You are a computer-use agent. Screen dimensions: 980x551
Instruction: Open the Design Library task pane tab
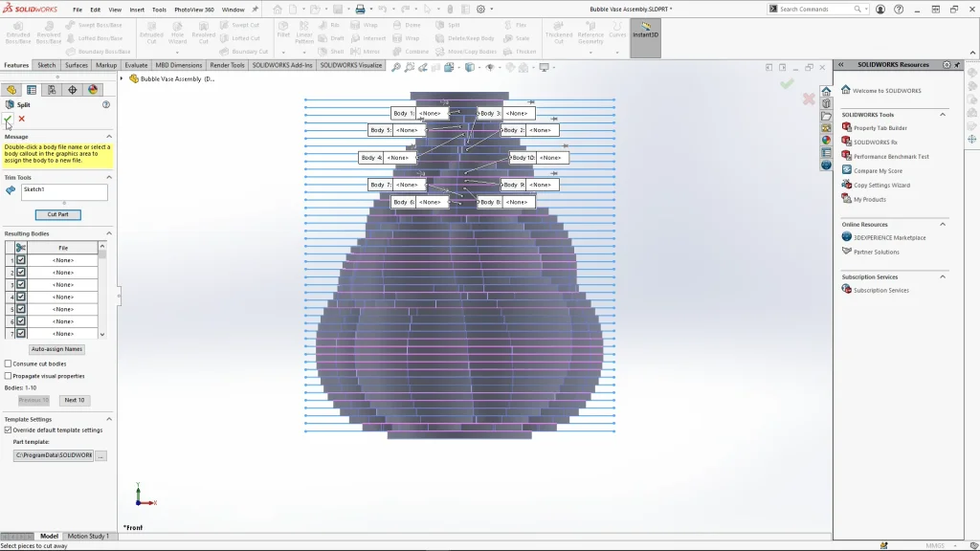[826, 103]
